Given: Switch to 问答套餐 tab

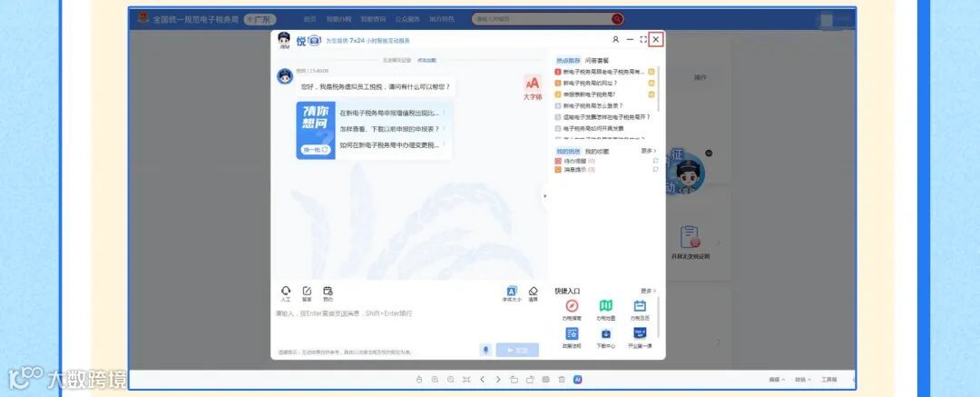Looking at the screenshot, I should (x=597, y=61).
